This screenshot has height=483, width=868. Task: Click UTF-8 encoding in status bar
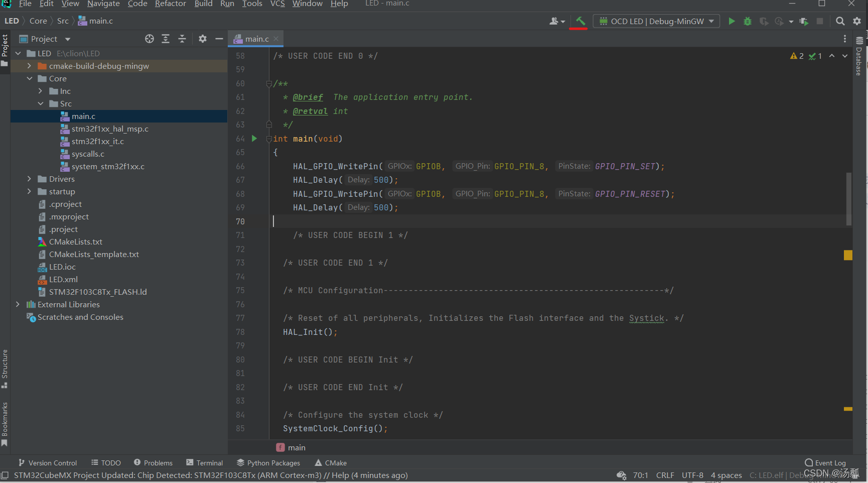click(692, 475)
